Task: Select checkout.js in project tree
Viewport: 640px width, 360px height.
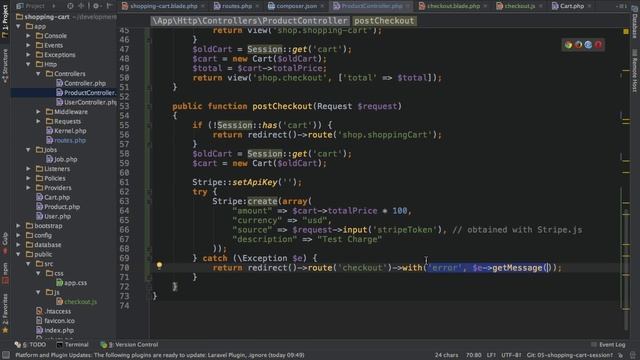Action: point(76,302)
